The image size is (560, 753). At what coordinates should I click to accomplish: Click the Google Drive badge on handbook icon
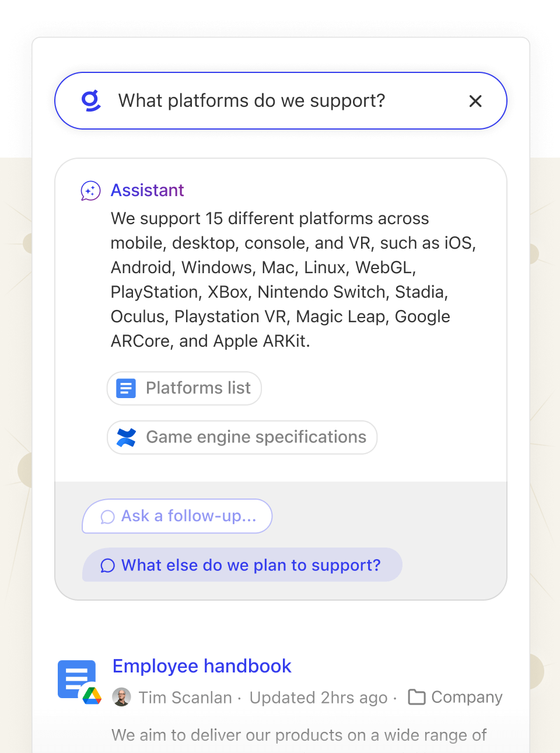pyautogui.click(x=92, y=695)
